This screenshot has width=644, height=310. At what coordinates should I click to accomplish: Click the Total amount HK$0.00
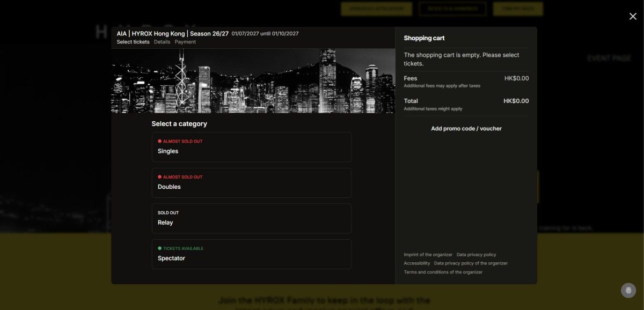[516, 101]
